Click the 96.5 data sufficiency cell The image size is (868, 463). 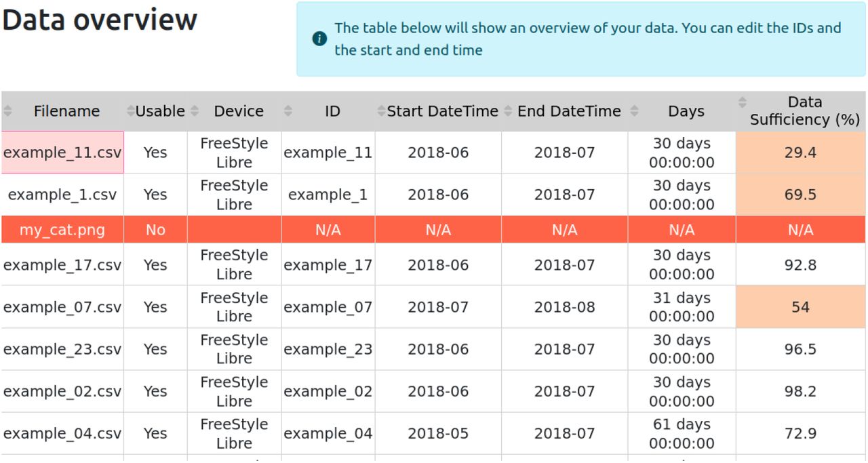800,349
